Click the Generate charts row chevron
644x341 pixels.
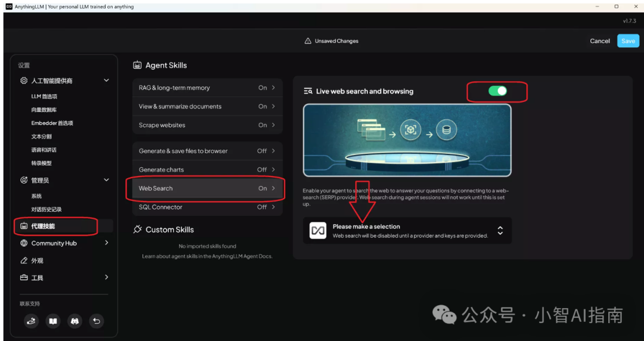[x=273, y=169]
